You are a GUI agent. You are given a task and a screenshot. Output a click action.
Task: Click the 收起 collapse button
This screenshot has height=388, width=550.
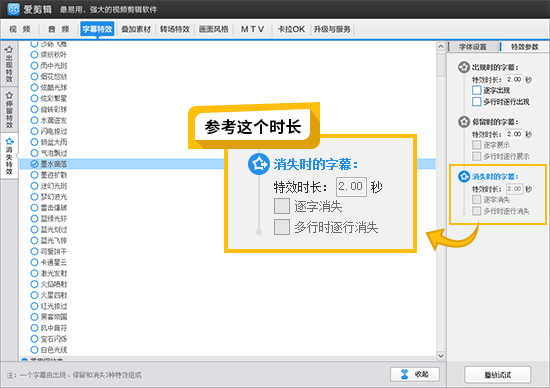(415, 374)
